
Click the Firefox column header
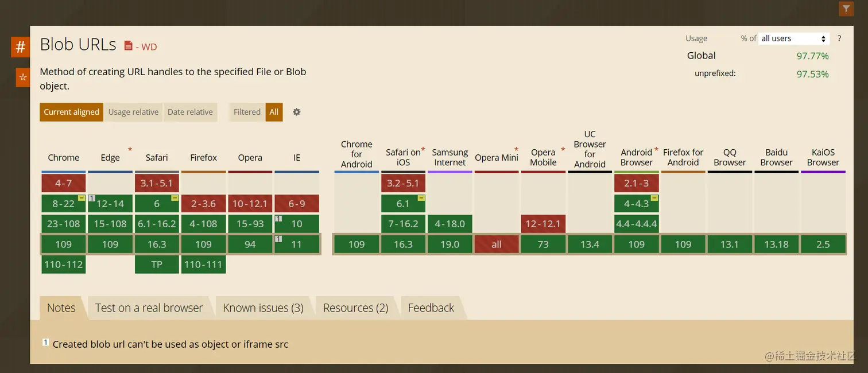pos(203,158)
